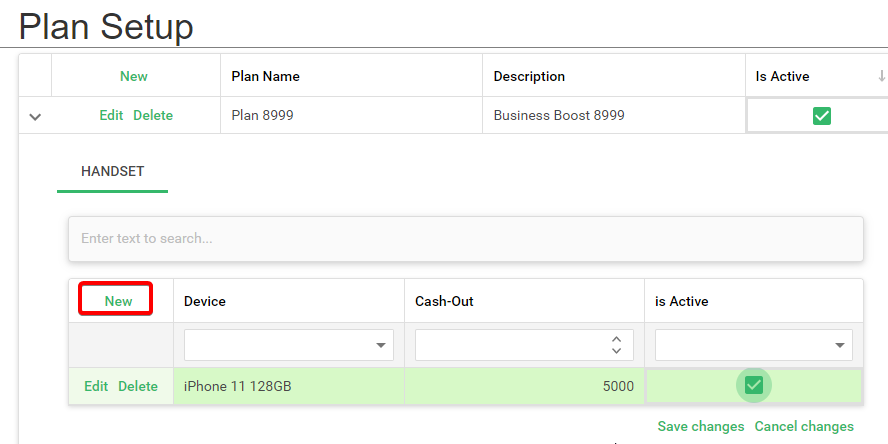Click the Plan Name column header
The width and height of the screenshot is (888, 444).
coord(266,76)
